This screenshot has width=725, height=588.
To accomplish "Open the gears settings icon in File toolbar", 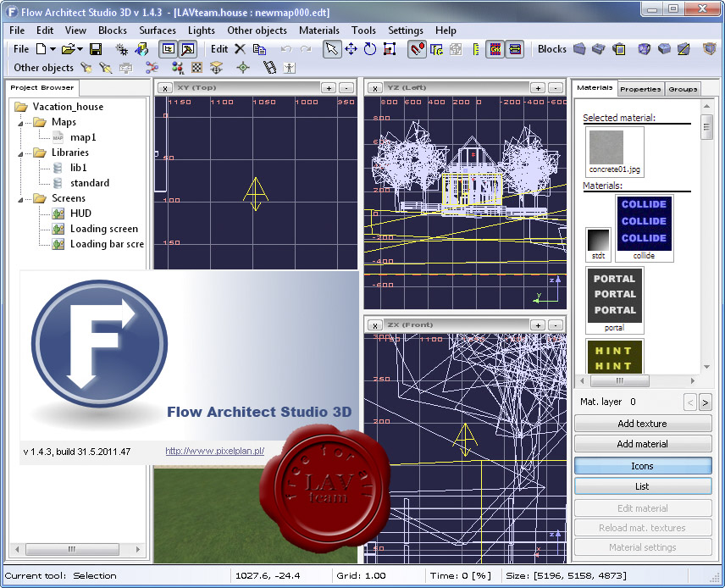I will (x=122, y=49).
